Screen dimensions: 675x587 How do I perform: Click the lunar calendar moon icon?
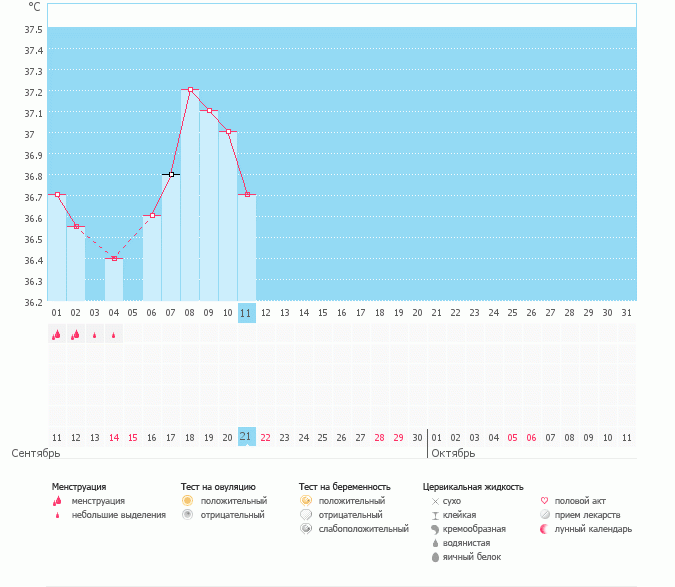click(x=544, y=528)
